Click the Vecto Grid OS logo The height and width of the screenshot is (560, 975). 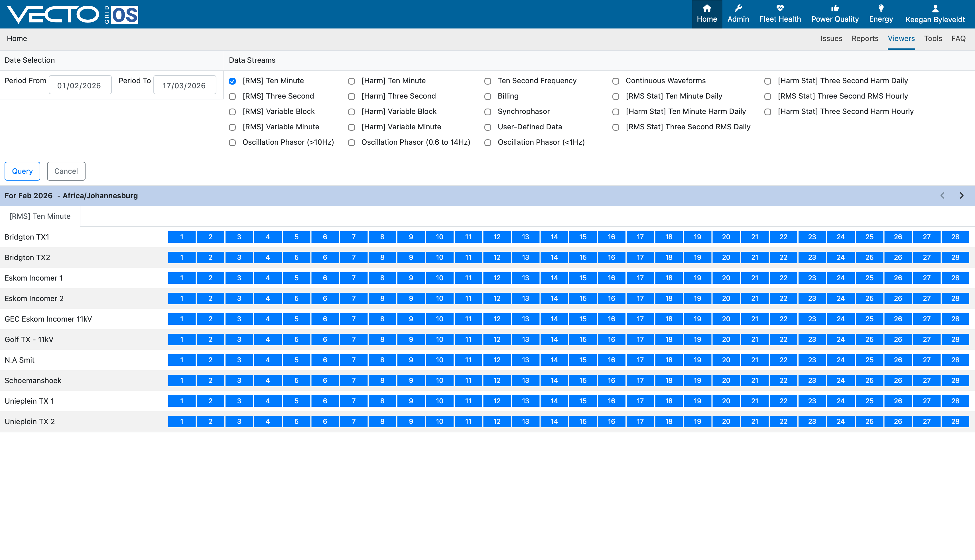tap(72, 14)
